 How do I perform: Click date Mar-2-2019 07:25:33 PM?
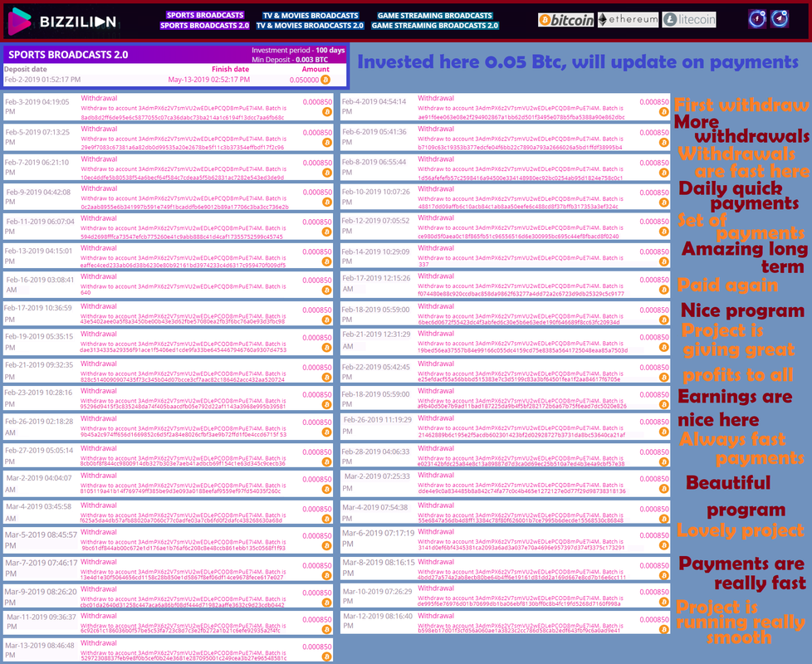pyautogui.click(x=377, y=482)
